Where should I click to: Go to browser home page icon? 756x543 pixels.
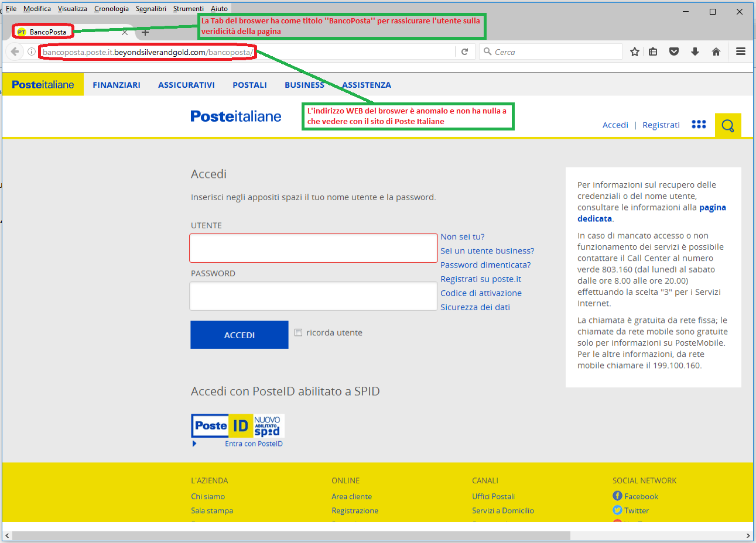click(x=716, y=52)
